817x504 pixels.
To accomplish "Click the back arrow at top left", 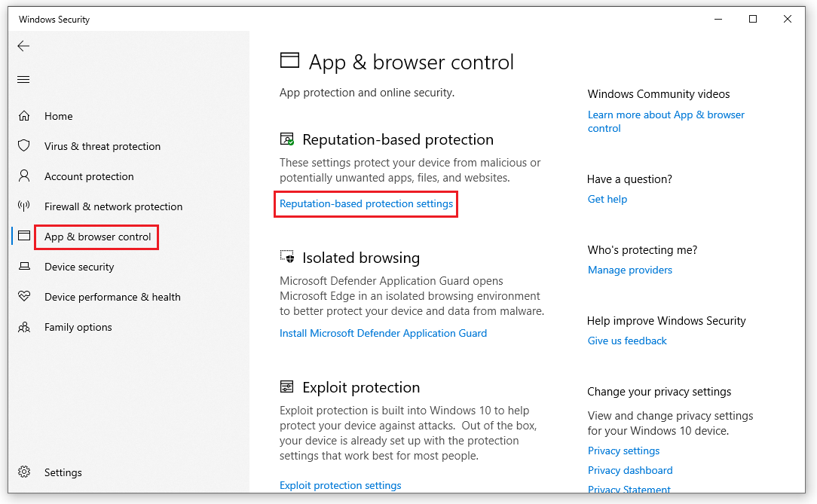I will tap(23, 46).
